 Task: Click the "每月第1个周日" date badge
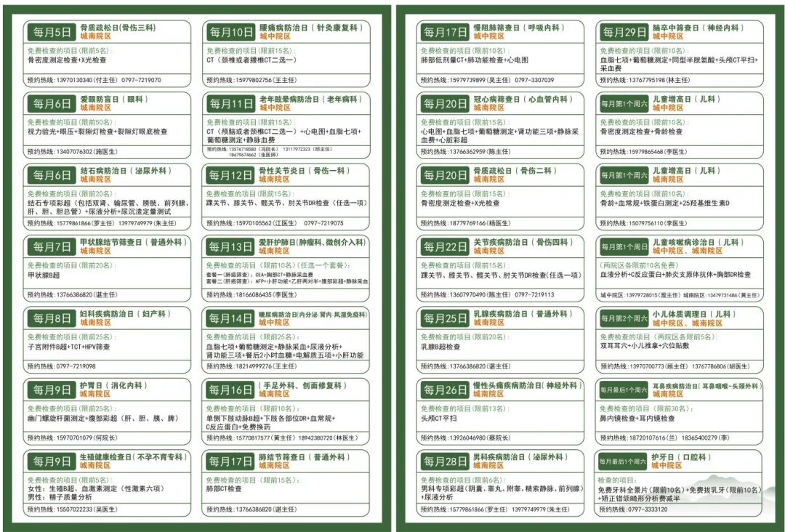624,247
